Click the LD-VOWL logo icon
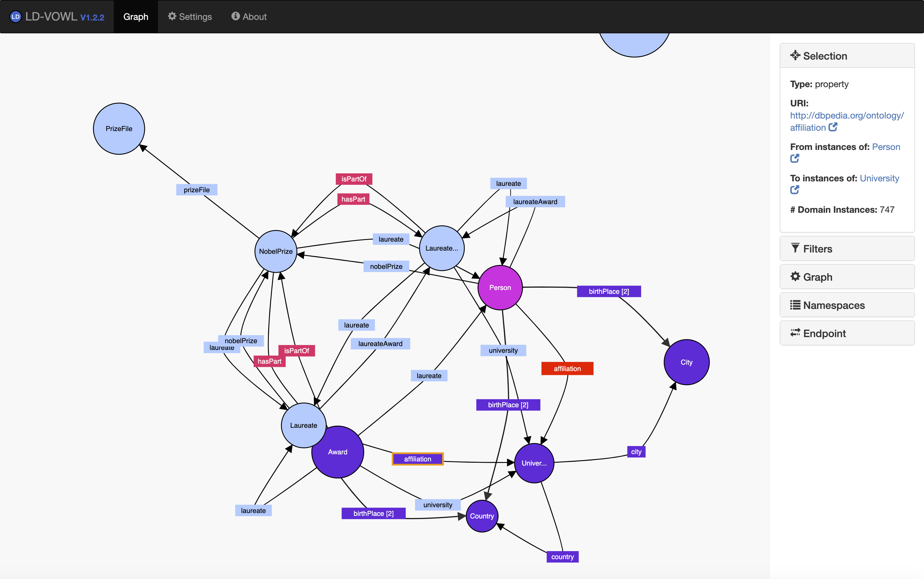The height and width of the screenshot is (579, 924). (x=15, y=16)
